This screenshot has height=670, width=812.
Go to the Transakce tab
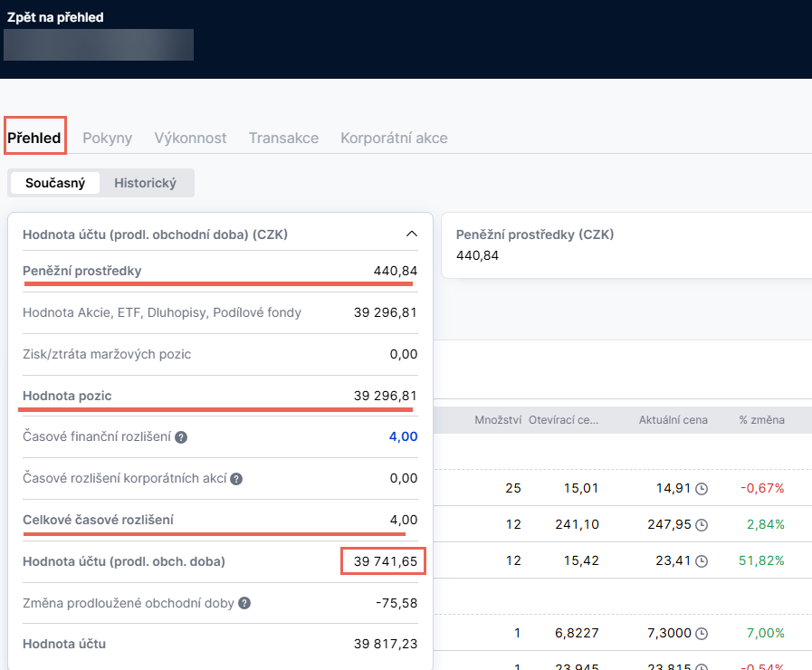[283, 139]
